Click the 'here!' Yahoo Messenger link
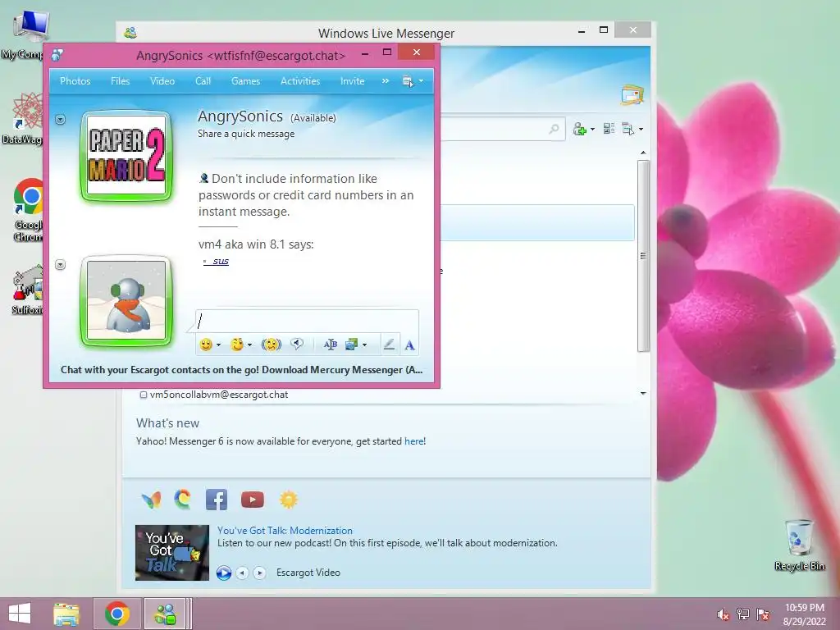The height and width of the screenshot is (630, 840). tap(415, 441)
